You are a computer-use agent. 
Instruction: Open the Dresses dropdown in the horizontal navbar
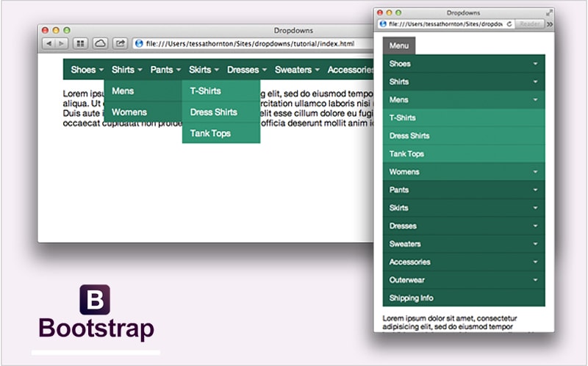click(247, 70)
